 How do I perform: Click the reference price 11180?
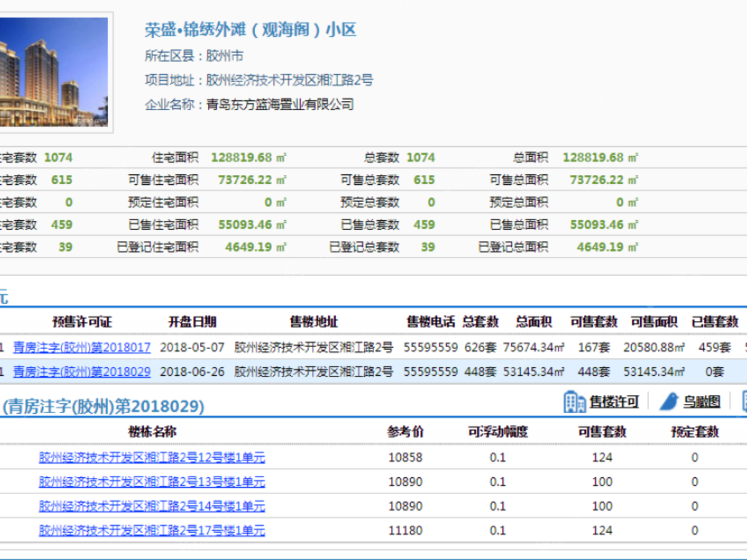pyautogui.click(x=405, y=530)
